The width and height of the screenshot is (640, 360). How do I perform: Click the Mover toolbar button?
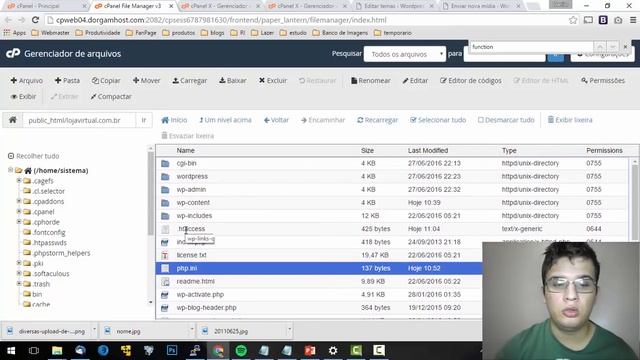pyautogui.click(x=147, y=81)
